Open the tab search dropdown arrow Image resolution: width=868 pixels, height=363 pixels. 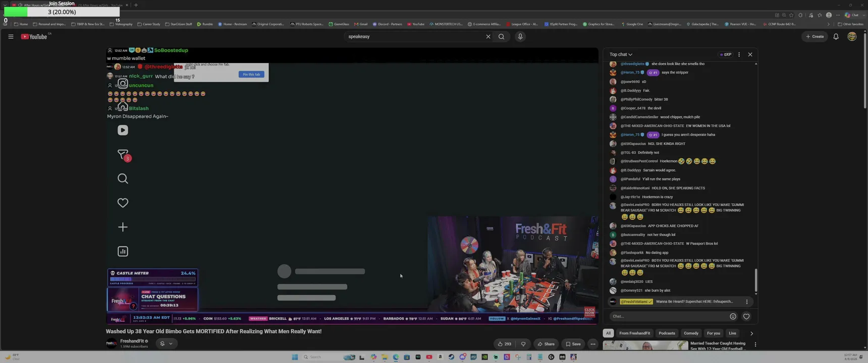[5, 5]
